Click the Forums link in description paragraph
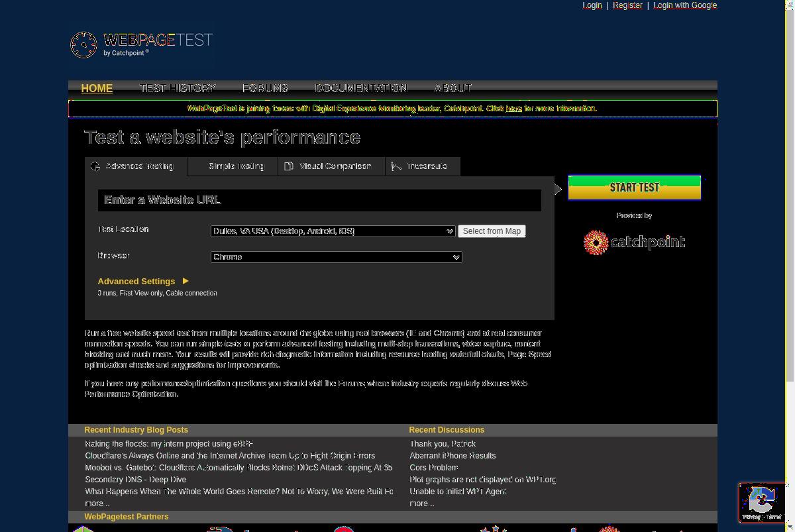 351,384
